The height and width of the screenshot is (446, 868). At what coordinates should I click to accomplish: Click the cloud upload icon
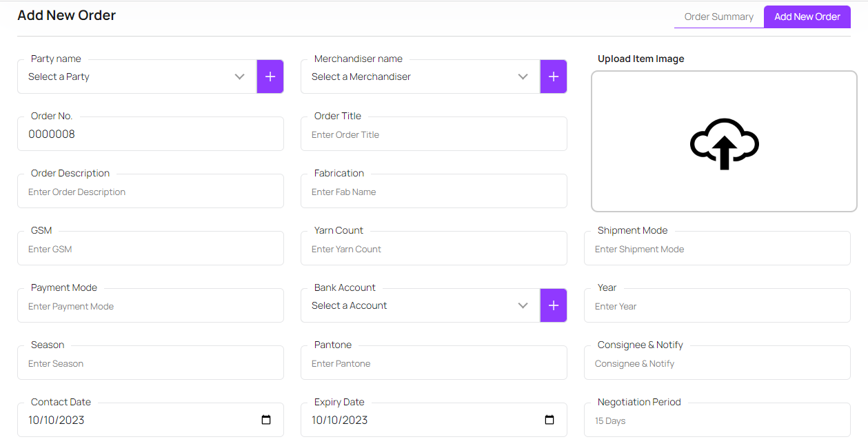pyautogui.click(x=724, y=143)
